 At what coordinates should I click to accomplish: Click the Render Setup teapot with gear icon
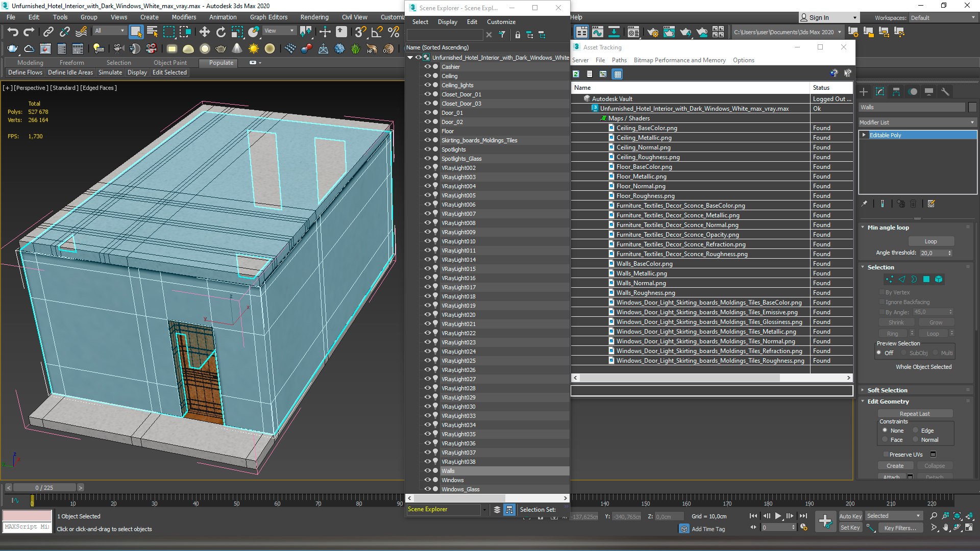point(652,32)
